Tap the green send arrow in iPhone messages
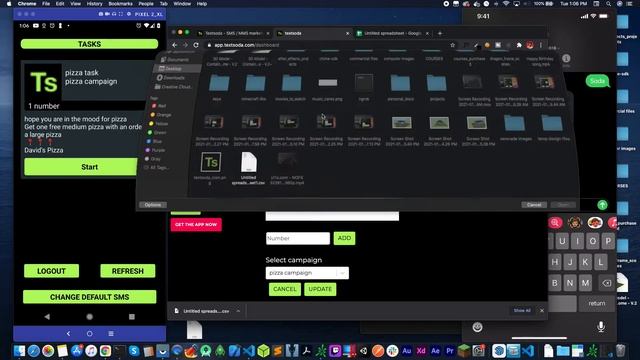The image size is (640, 360). (x=602, y=204)
